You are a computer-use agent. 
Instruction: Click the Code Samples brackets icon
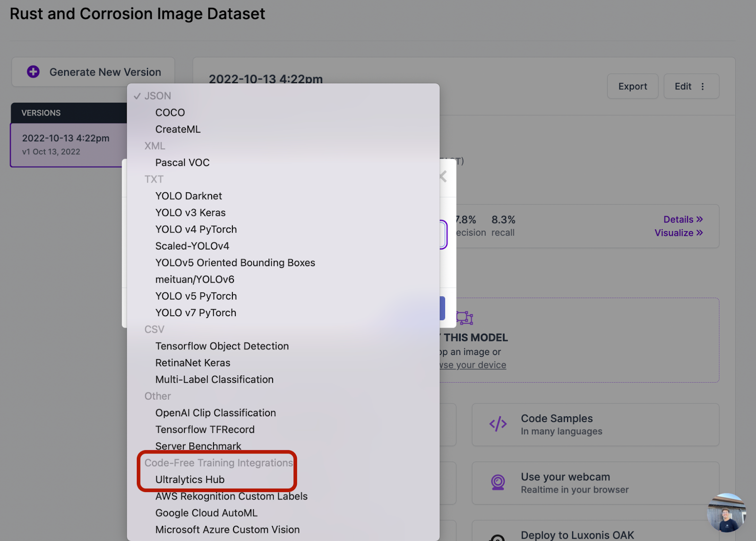coord(498,424)
